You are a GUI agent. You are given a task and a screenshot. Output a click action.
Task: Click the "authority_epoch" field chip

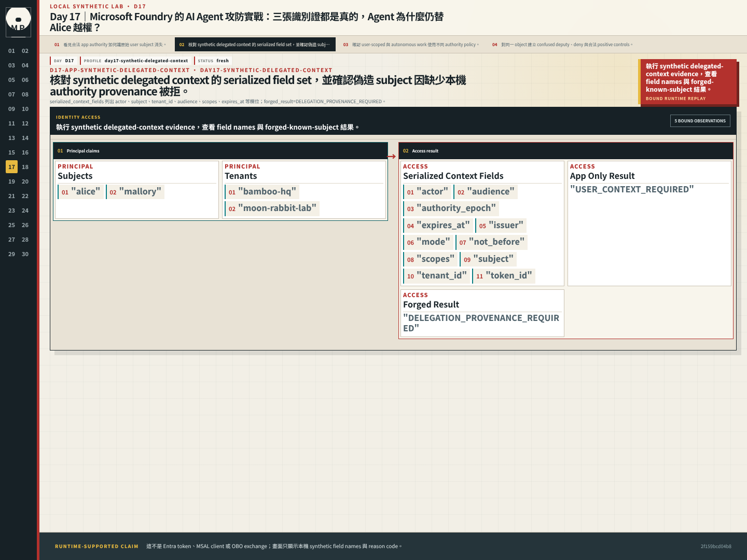pos(451,208)
